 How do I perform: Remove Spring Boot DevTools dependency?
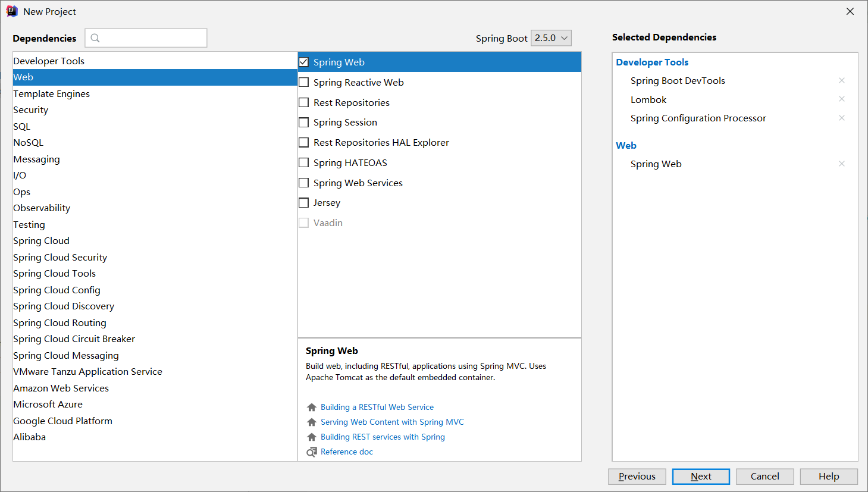[x=842, y=80]
